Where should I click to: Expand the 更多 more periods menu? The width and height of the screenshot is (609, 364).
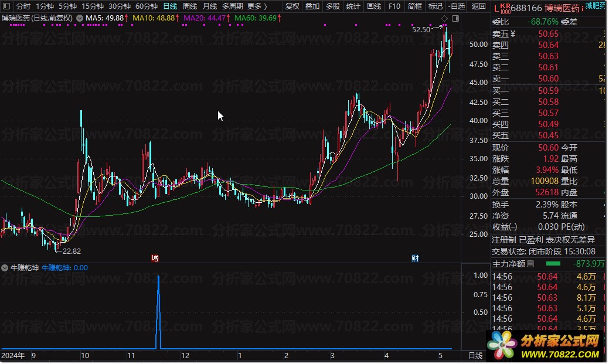point(257,6)
